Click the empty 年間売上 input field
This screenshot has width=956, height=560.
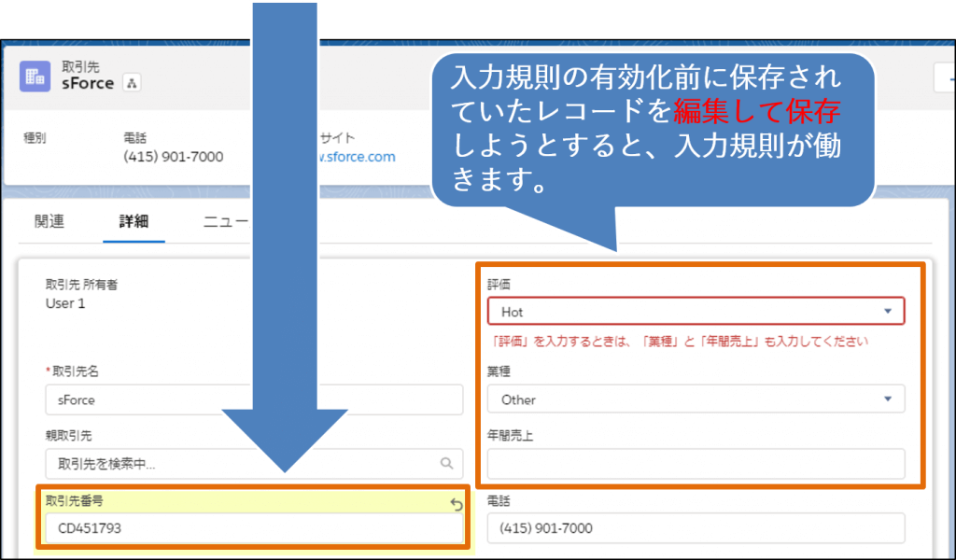pyautogui.click(x=696, y=463)
